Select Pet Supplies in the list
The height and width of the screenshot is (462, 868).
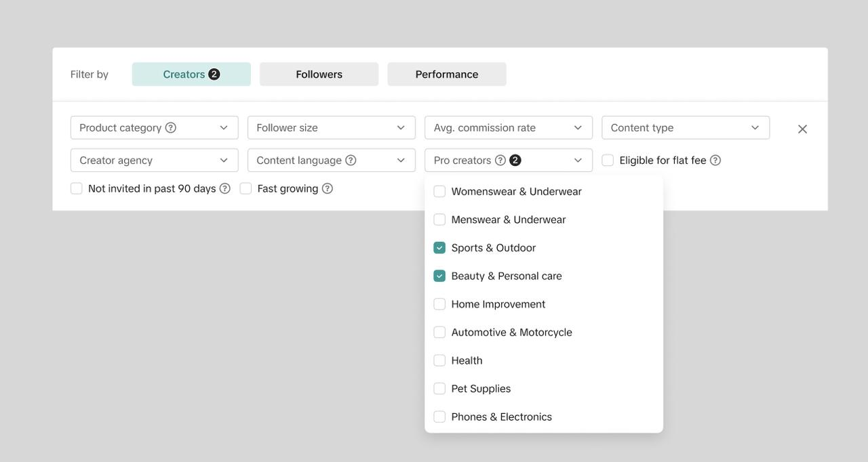[x=439, y=389]
